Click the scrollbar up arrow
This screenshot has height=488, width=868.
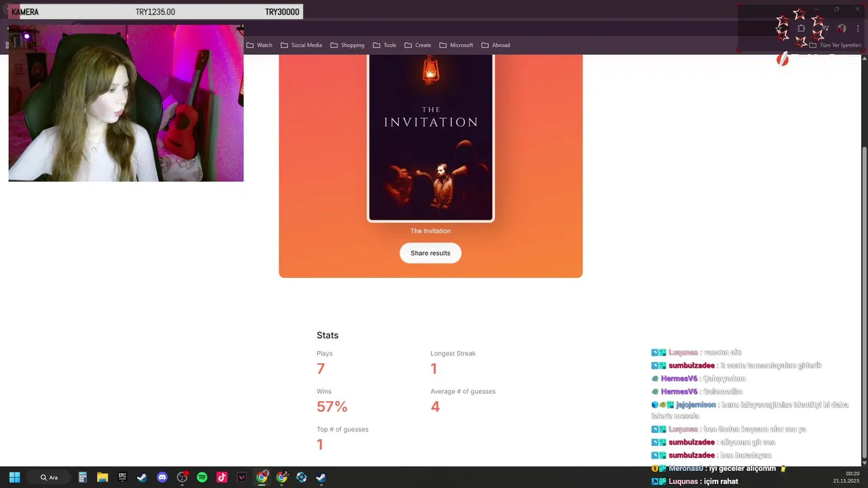[x=863, y=58]
